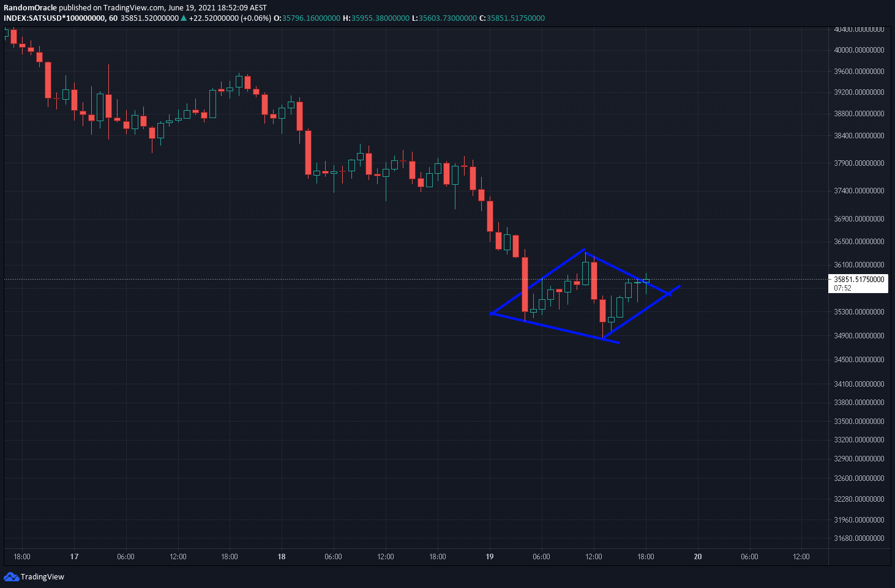Screen dimensions: 895x588
Task: Click the close value C:35851.51750000
Action: [512, 18]
